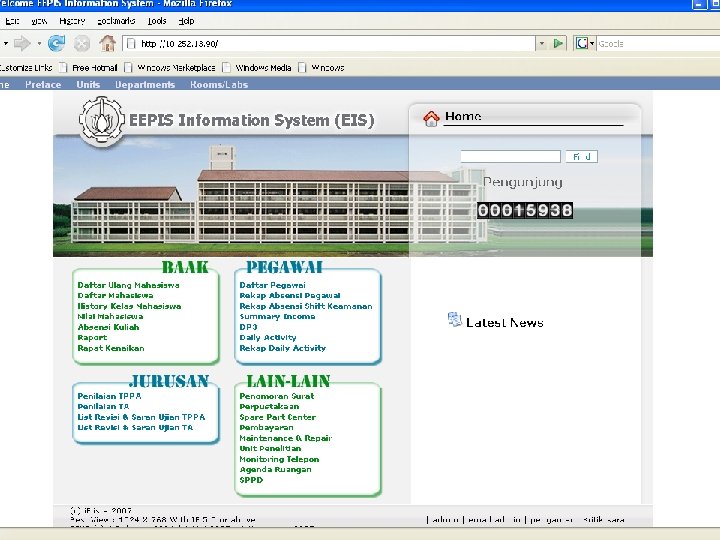This screenshot has height=540, width=720.
Task: Open Perpustakaan link
Action: [x=269, y=406]
